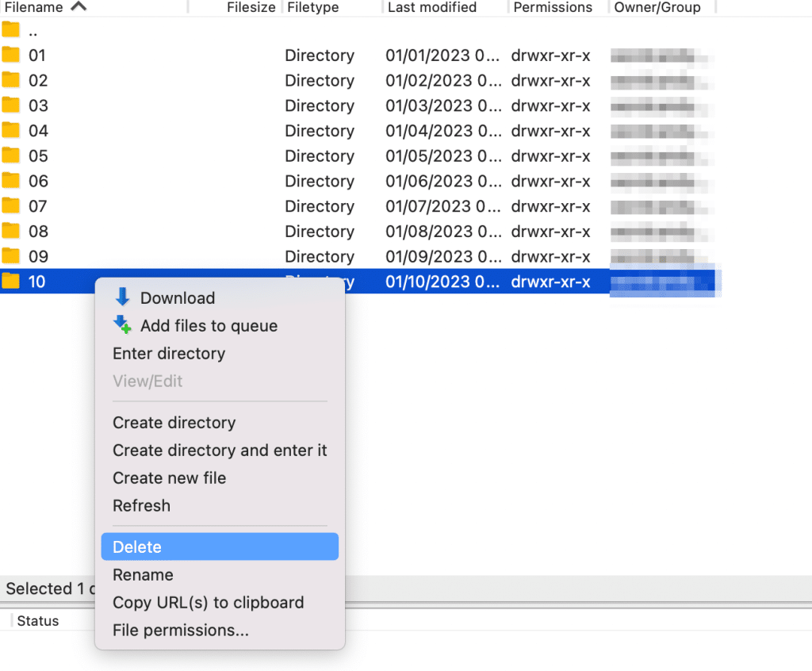Click the Last modified column header
Image resolution: width=812 pixels, height=671 pixels.
[431, 7]
